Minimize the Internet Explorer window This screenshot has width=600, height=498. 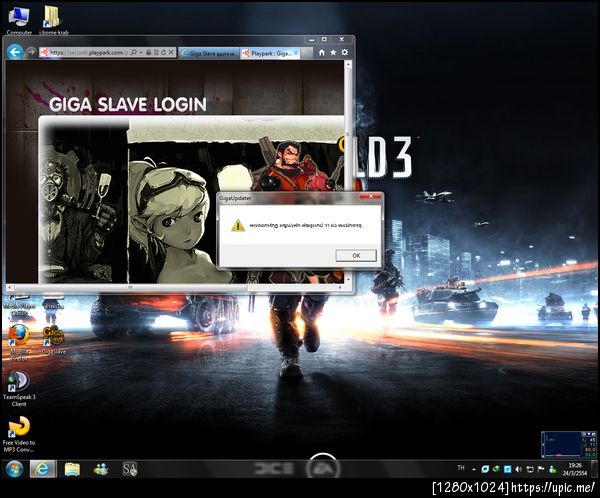click(x=312, y=39)
